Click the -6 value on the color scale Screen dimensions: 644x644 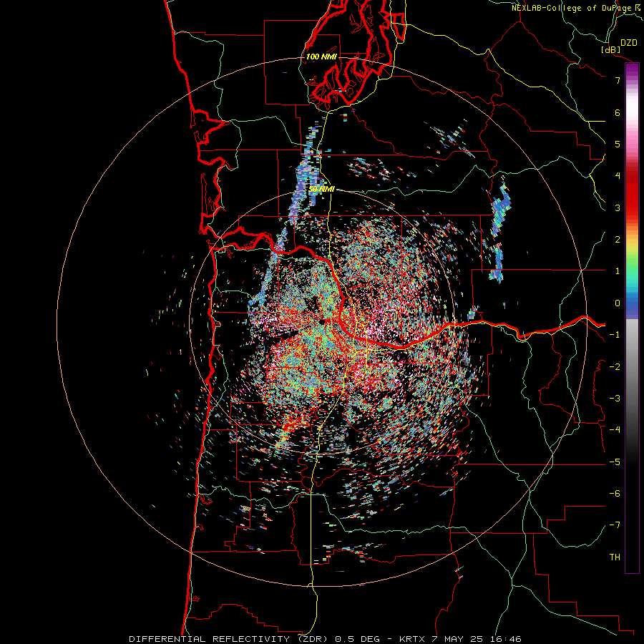tap(615, 494)
